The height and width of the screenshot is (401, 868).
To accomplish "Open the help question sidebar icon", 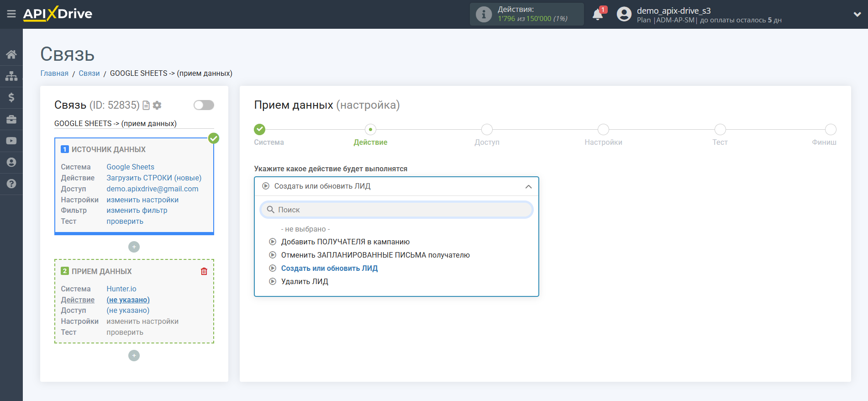I will click(11, 184).
